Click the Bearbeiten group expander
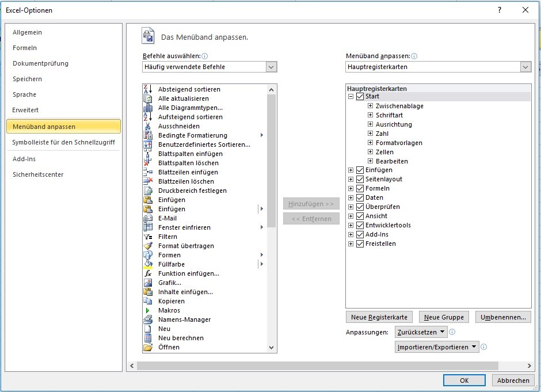 click(x=370, y=161)
